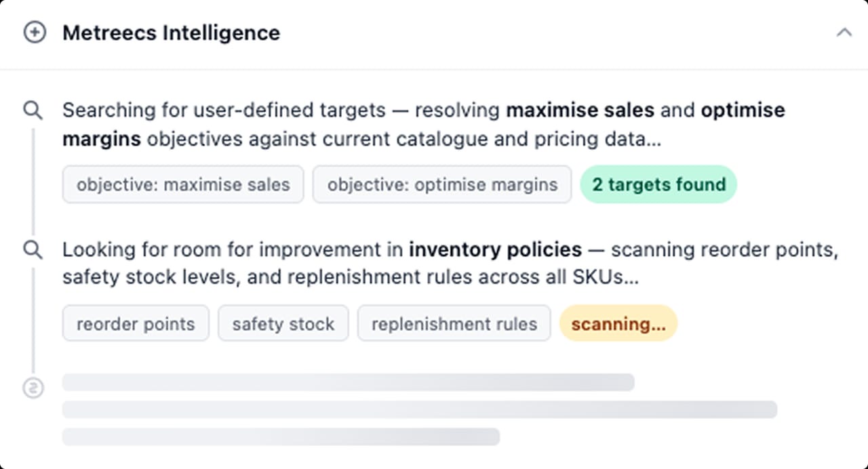The image size is (868, 469).
Task: Click the longest loading placeholder bar
Action: pyautogui.click(x=420, y=409)
